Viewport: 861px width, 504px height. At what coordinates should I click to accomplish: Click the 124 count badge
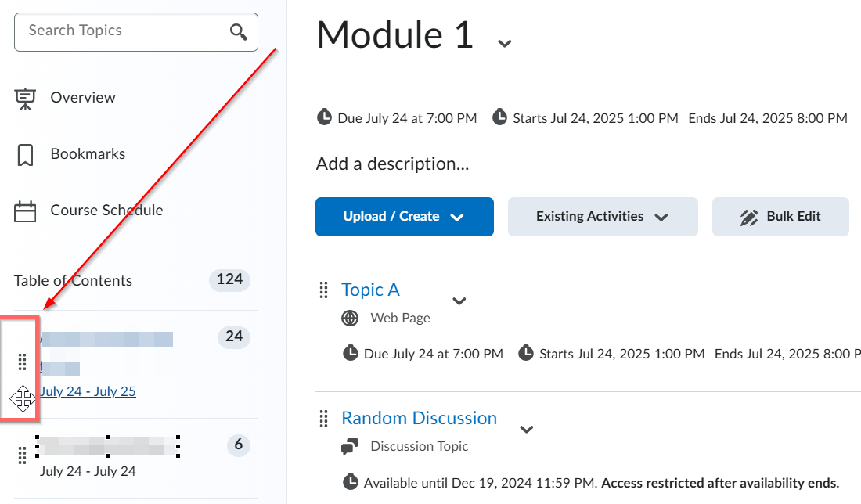tap(229, 279)
